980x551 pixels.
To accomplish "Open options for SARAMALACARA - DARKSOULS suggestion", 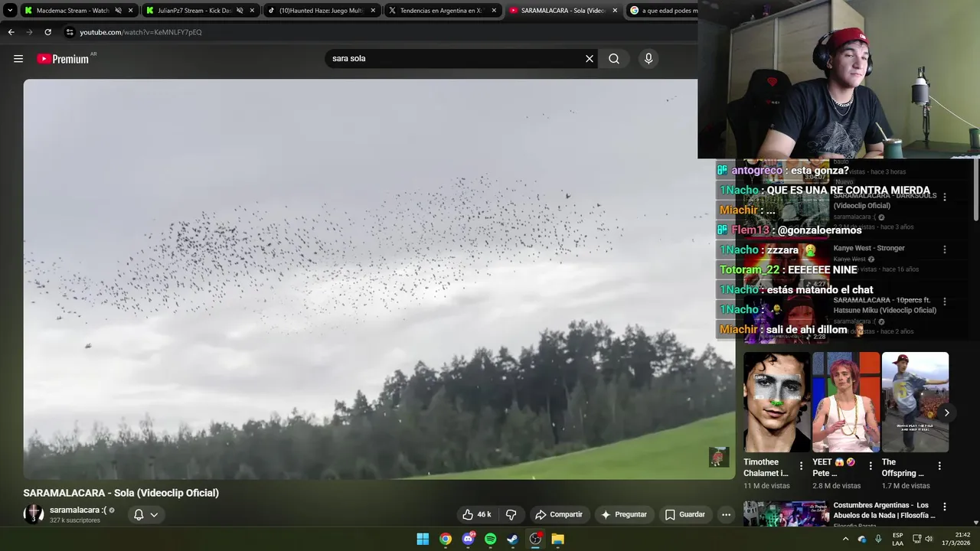I will point(944,197).
